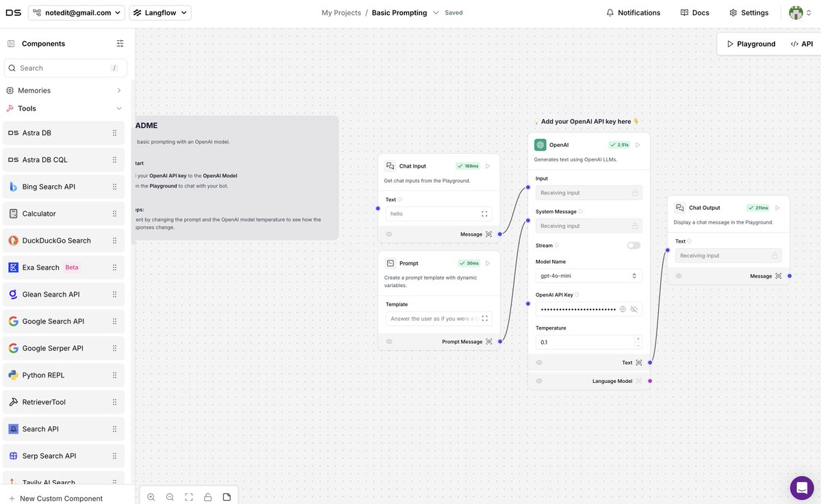Screen dimensions: 821x504
Task: Click the Calculator drag handle
Action: point(114,213)
